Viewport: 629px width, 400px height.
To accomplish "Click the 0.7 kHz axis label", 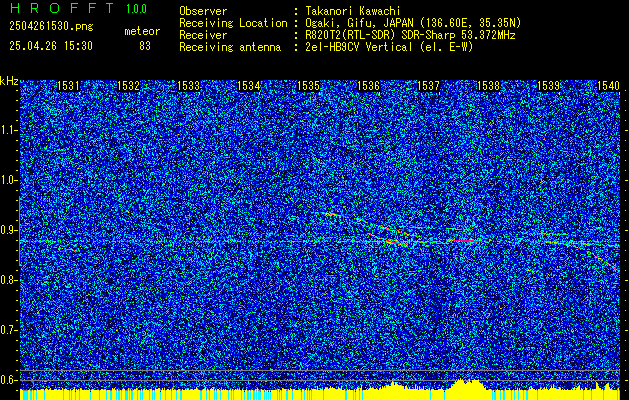I will point(9,330).
